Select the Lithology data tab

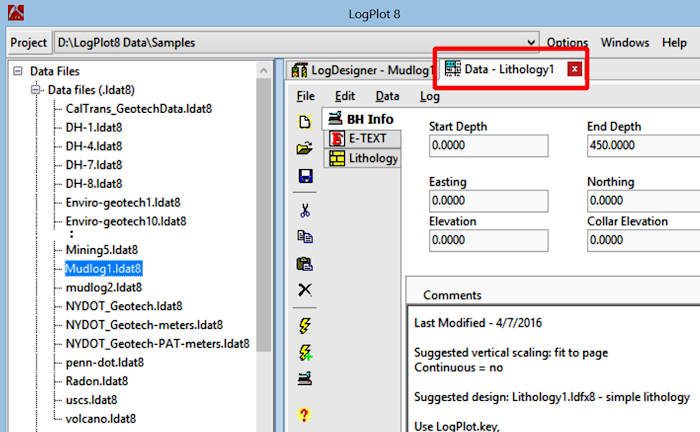(363, 158)
